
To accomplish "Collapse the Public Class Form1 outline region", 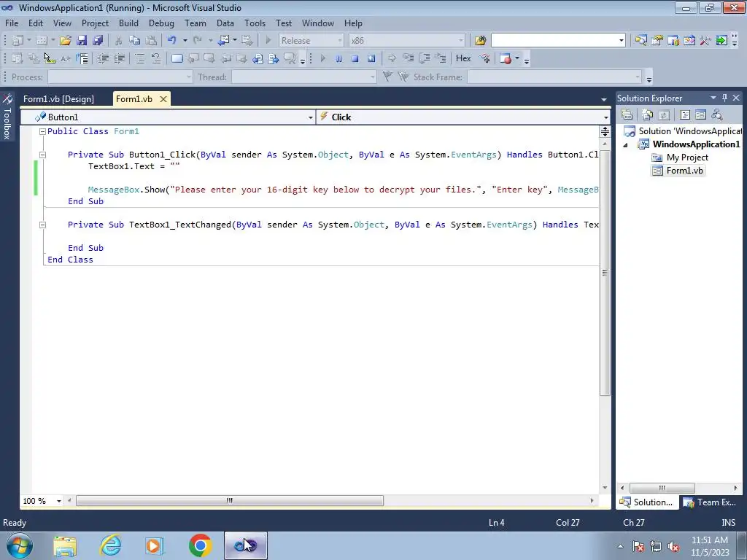I will pyautogui.click(x=42, y=131).
